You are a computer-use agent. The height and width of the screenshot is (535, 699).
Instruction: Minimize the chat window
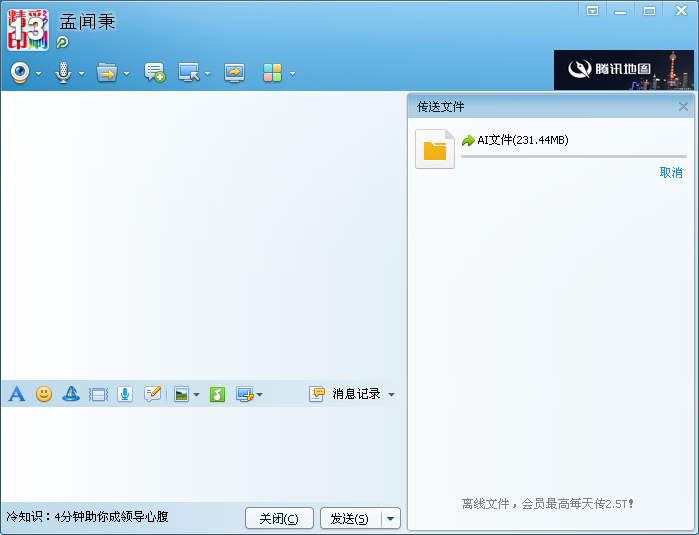(x=620, y=11)
